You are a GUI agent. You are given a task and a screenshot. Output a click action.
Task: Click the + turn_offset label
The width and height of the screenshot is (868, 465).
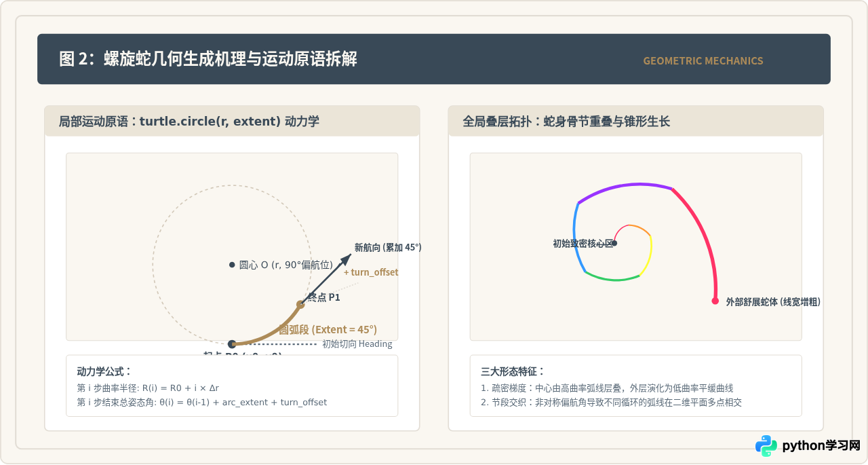coord(371,272)
